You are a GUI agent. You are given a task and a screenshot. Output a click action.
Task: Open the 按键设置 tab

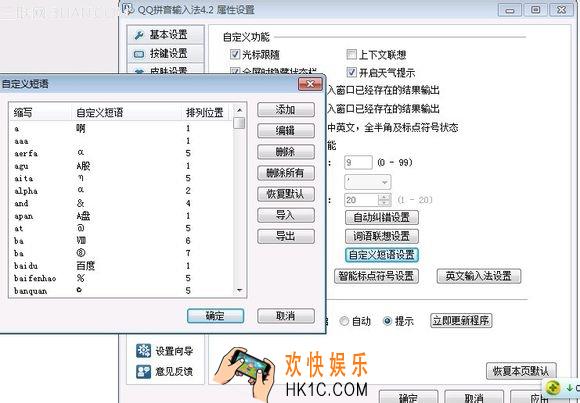[x=165, y=54]
